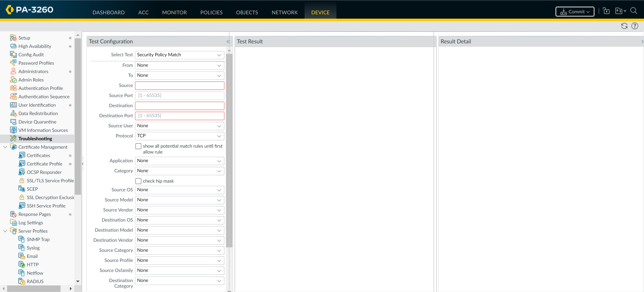Click the Troubleshooting wrench icon
Viewport: 644px width, 292px height.
pos(13,138)
